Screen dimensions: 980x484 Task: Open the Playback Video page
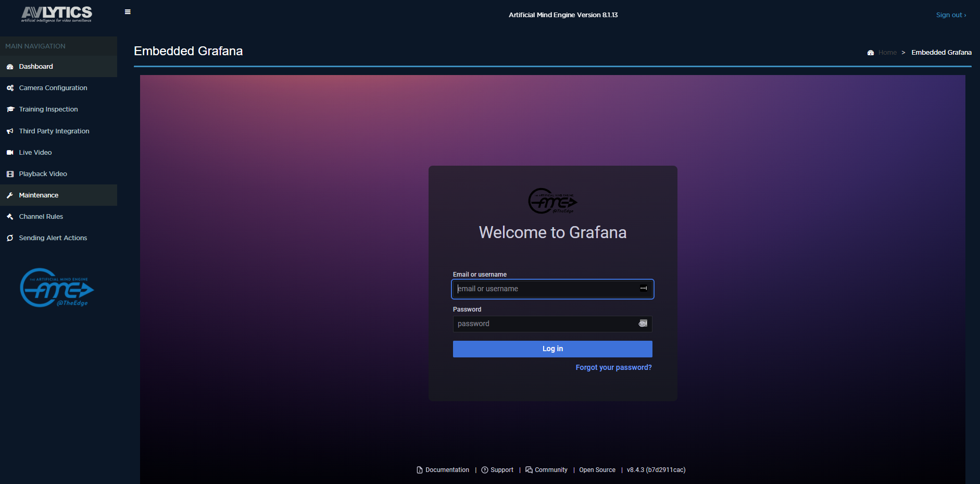[58, 174]
